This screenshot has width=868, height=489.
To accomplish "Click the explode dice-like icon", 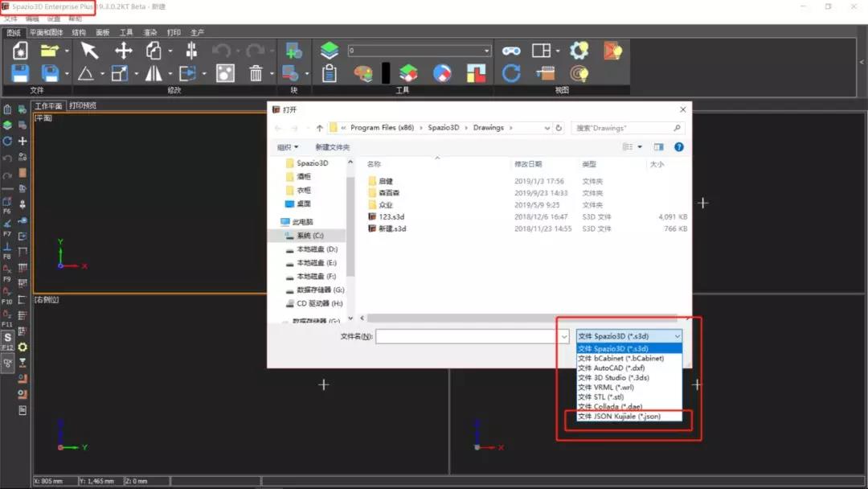I will (225, 73).
